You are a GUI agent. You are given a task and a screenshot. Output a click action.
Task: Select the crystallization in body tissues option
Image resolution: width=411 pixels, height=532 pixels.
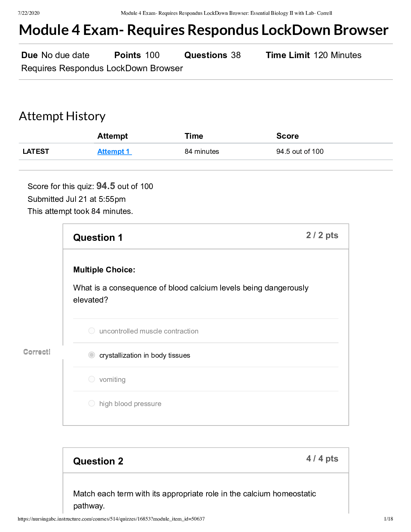coord(92,355)
